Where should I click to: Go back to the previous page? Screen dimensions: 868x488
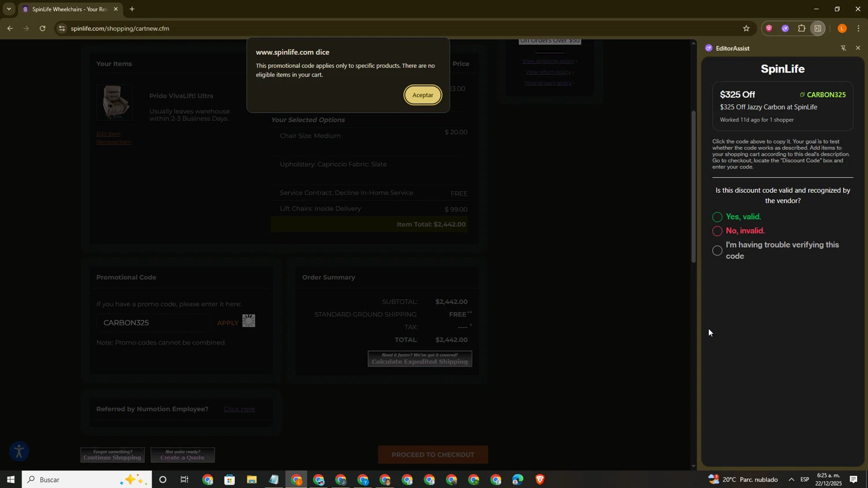point(9,28)
